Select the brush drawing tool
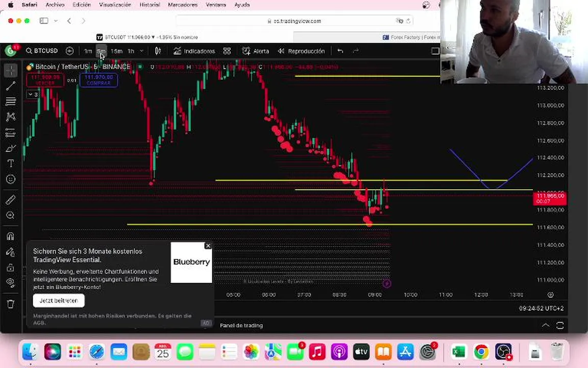The image size is (588, 368). point(11,148)
